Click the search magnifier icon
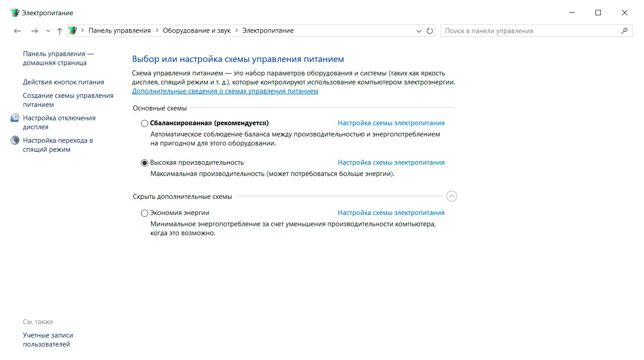Image resolution: width=644 pixels, height=360 pixels. 624,31
